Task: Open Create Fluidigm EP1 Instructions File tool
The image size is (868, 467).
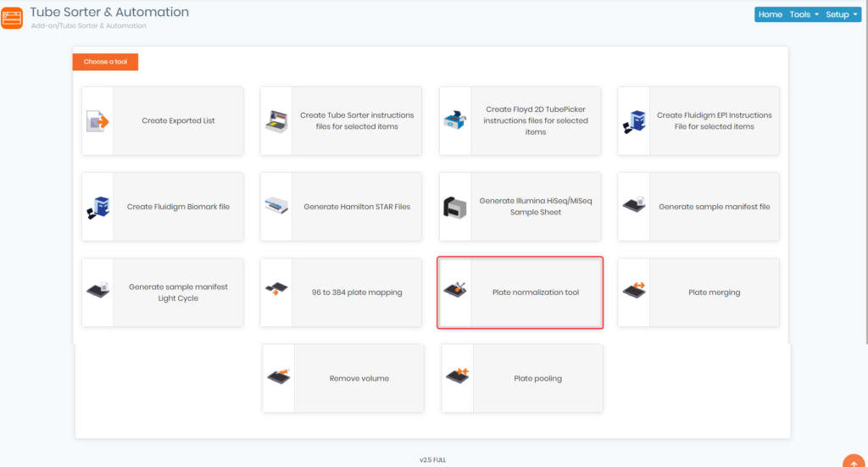Action: pos(698,120)
